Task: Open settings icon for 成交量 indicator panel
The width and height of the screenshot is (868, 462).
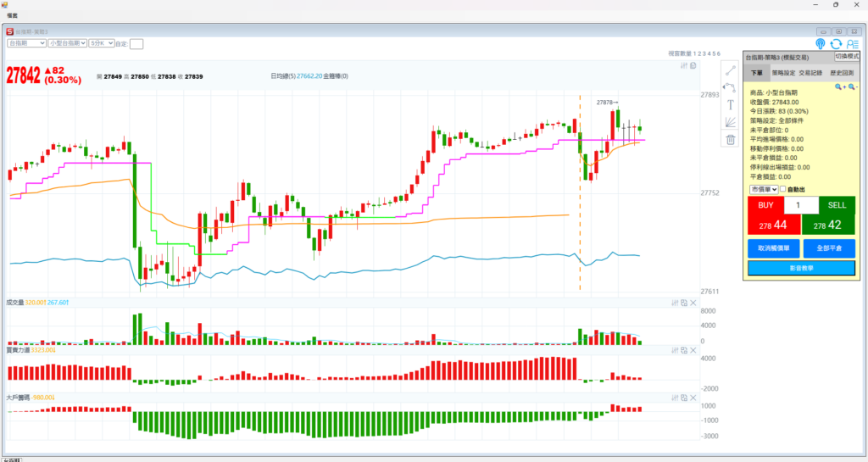Action: 674,303
